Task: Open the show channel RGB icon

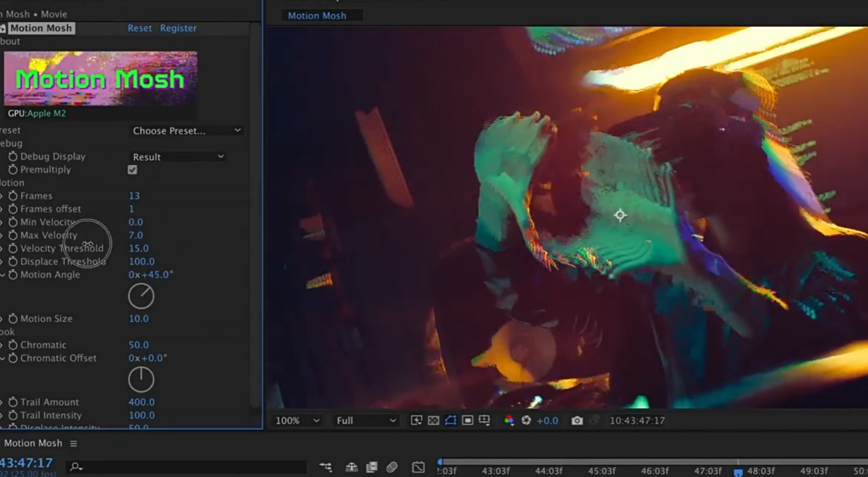Action: tap(509, 420)
